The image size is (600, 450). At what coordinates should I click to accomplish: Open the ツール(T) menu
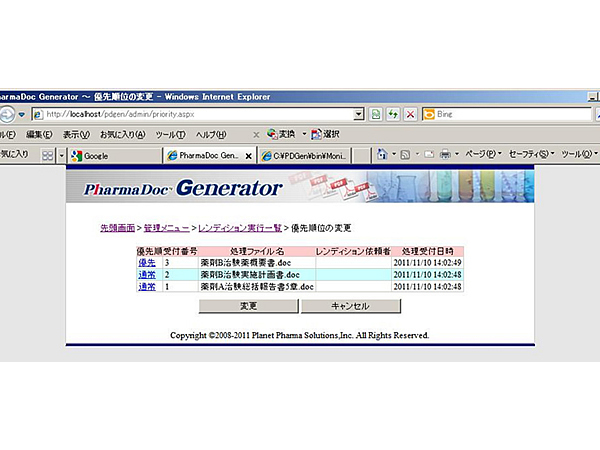(170, 135)
